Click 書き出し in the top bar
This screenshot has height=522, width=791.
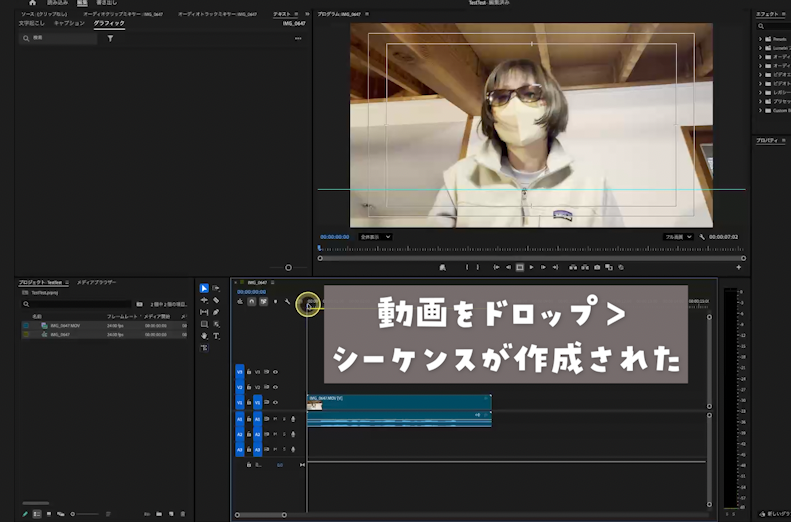(x=106, y=3)
